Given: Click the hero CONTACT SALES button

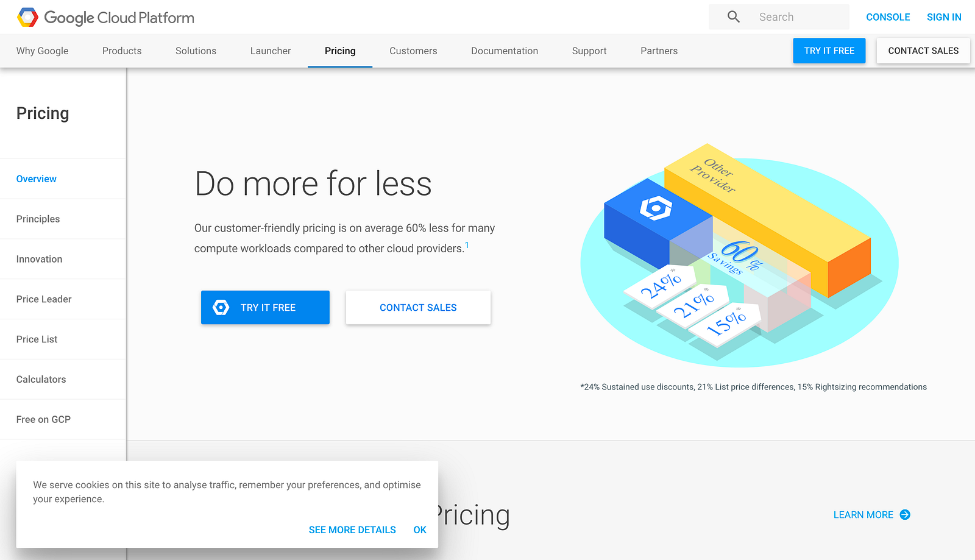Looking at the screenshot, I should [418, 308].
